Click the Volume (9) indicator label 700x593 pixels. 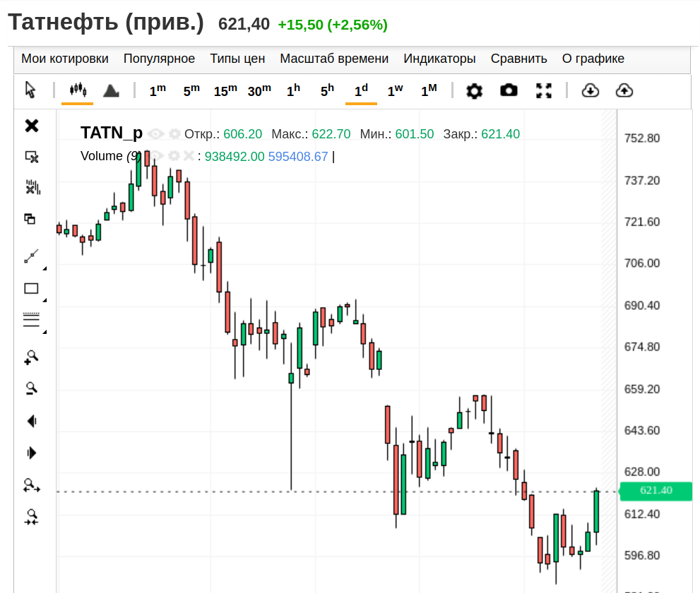point(111,156)
